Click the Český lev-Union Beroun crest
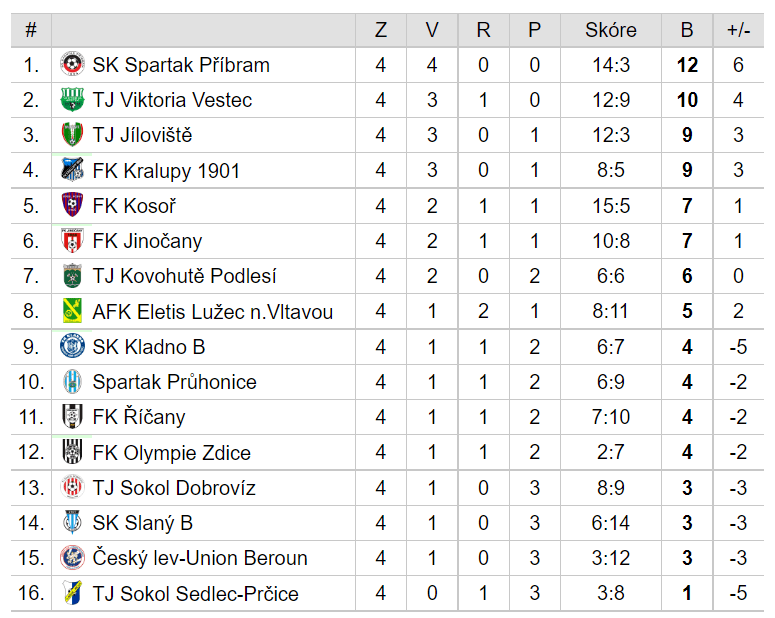This screenshot has height=618, width=775. (x=72, y=558)
